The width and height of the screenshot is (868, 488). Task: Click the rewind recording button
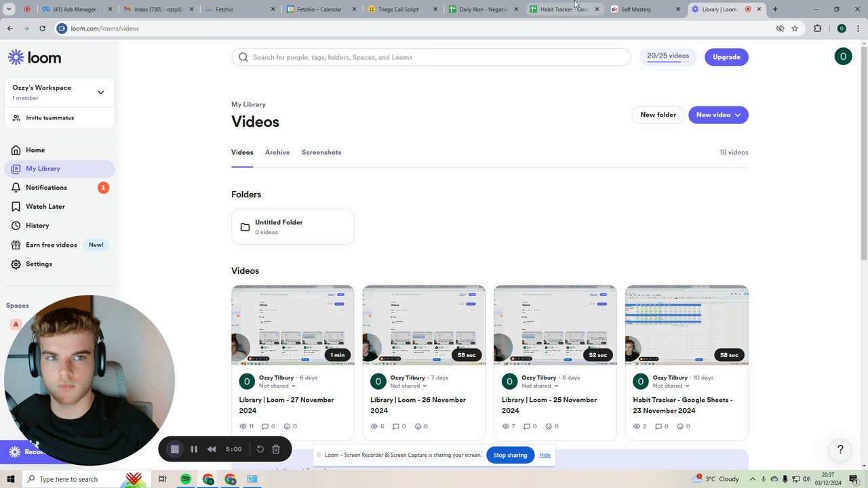tap(212, 449)
